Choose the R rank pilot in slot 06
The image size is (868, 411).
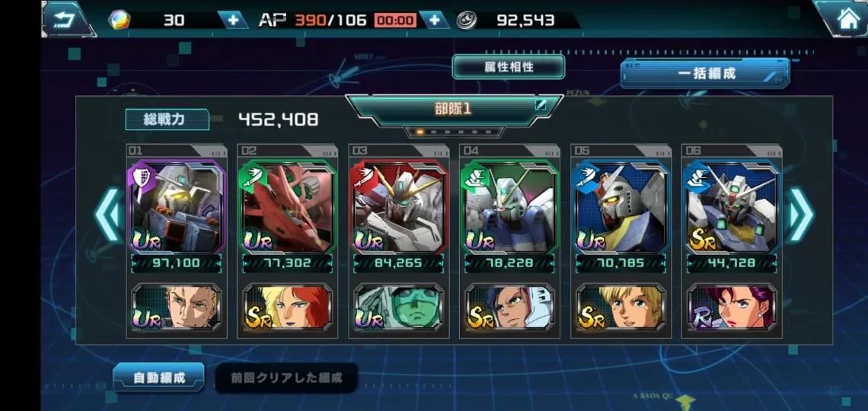pos(732,307)
